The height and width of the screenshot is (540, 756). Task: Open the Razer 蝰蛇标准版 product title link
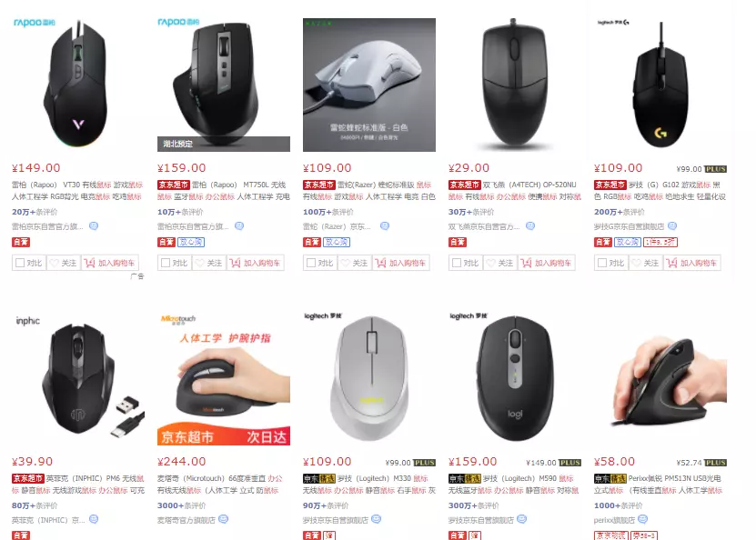click(369, 191)
